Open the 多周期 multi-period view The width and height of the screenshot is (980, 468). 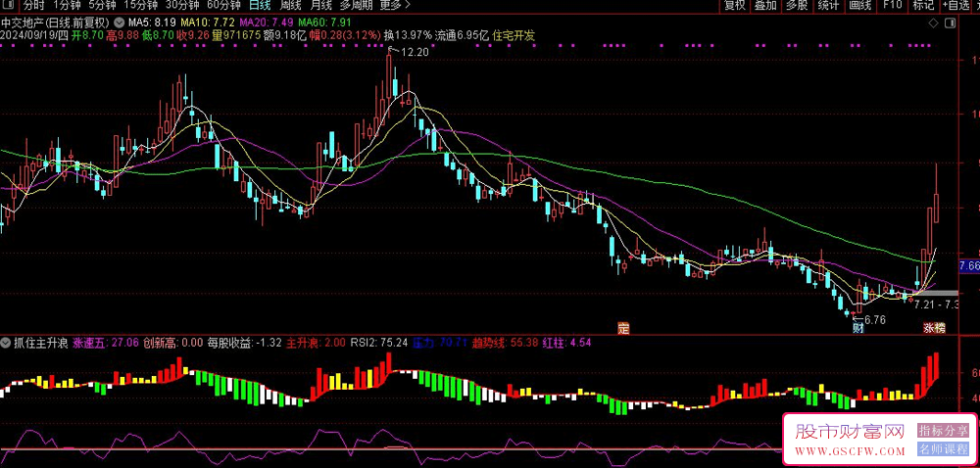point(356,6)
